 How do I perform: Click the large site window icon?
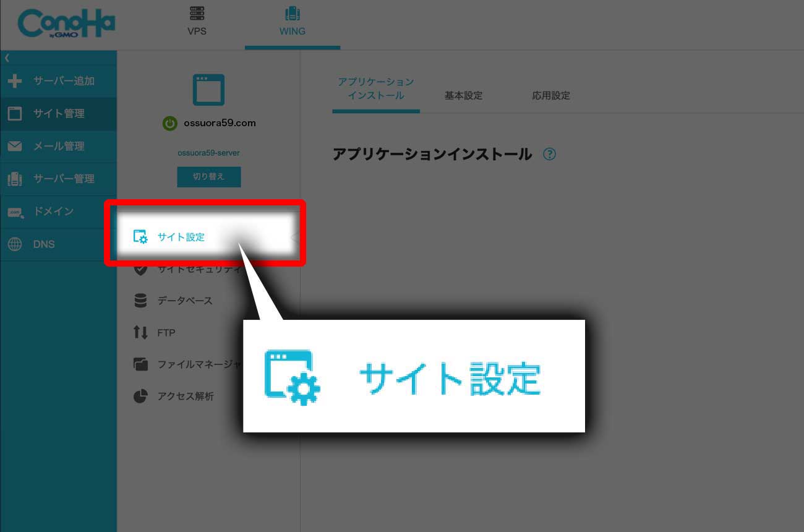click(x=208, y=90)
